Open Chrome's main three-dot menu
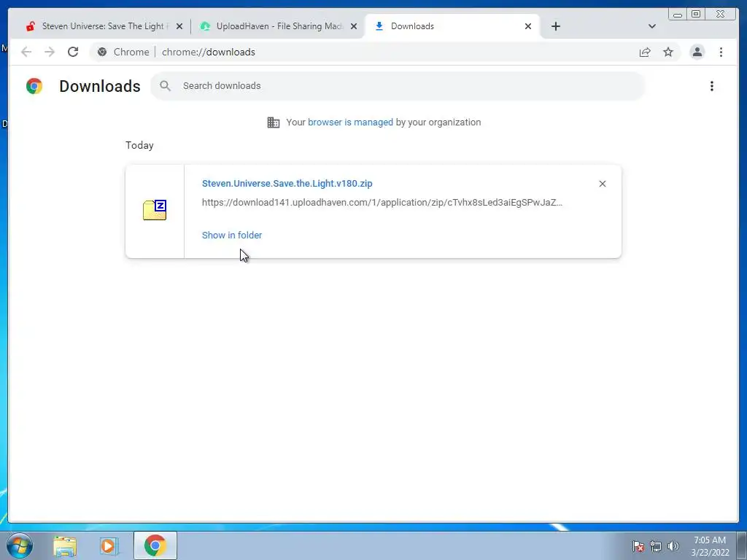747x560 pixels. [721, 52]
